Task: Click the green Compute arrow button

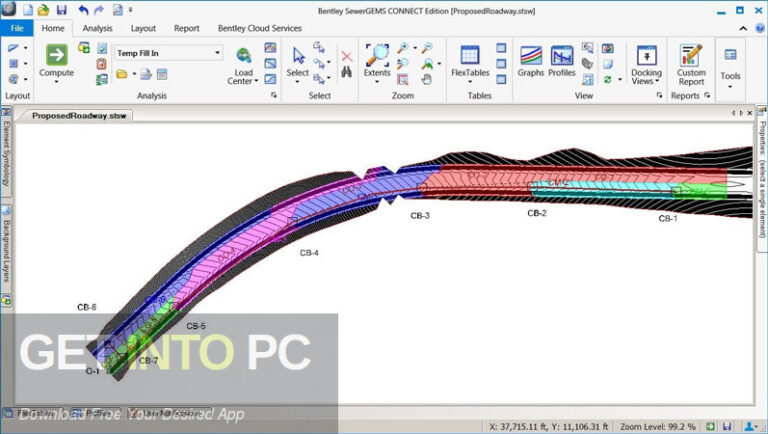Action: [56, 54]
